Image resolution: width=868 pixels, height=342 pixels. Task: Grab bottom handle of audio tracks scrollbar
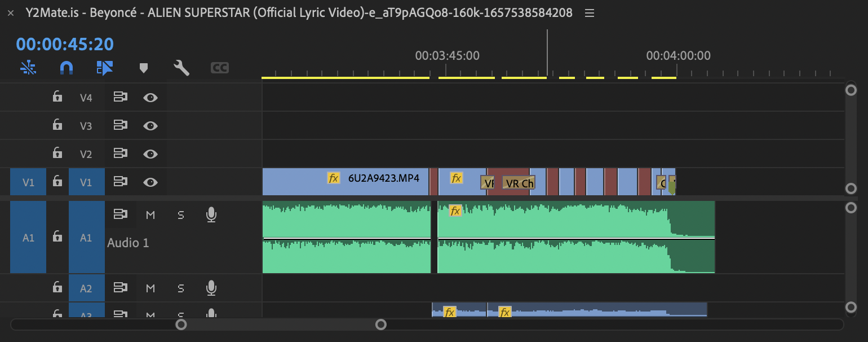click(851, 308)
